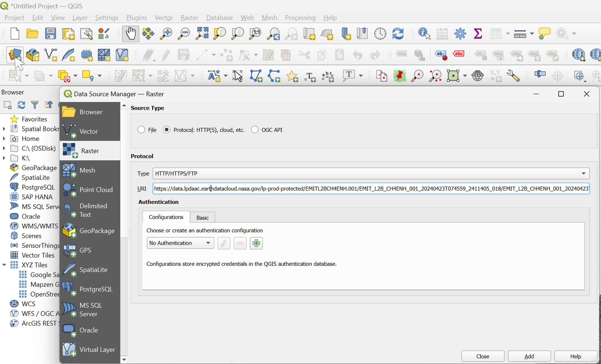Select Delimited Text source type
Image resolution: width=601 pixels, height=364 pixels.
tap(90, 210)
